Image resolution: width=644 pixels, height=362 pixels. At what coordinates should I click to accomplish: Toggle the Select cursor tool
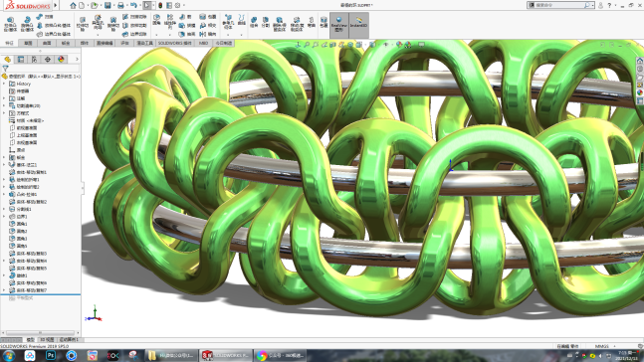[147, 5]
